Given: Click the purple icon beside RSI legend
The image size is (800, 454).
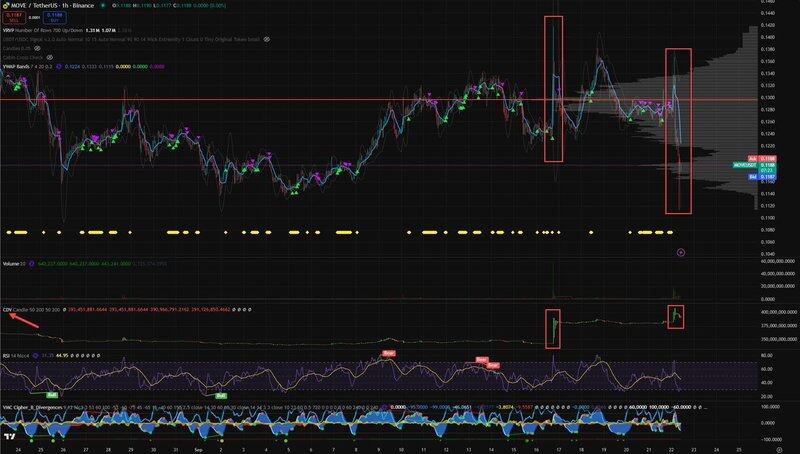Looking at the screenshot, I should click(35, 356).
